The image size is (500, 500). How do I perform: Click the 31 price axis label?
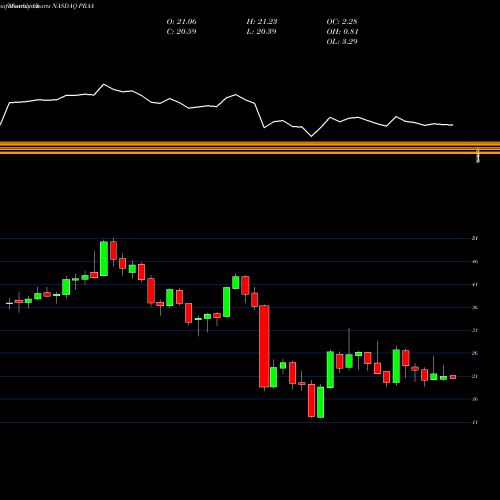(475, 330)
